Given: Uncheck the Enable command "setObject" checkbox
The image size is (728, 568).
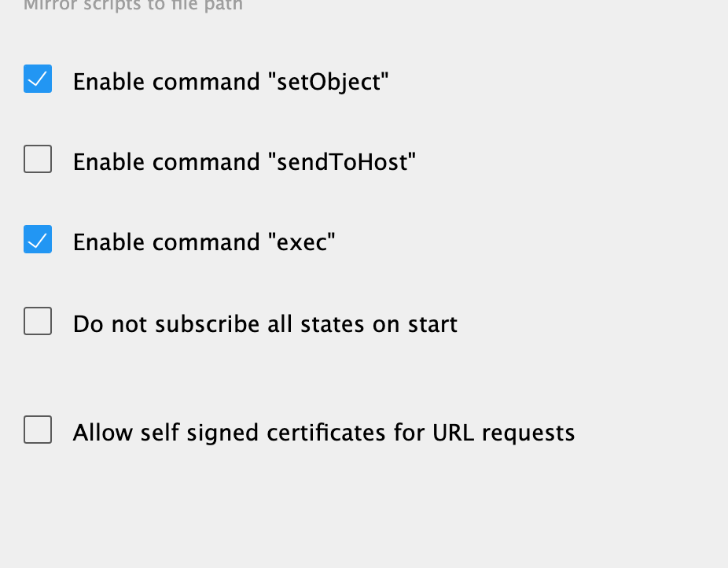Looking at the screenshot, I should (x=38, y=79).
